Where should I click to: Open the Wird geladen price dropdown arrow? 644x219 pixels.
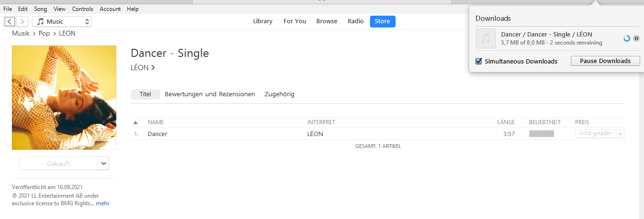620,134
